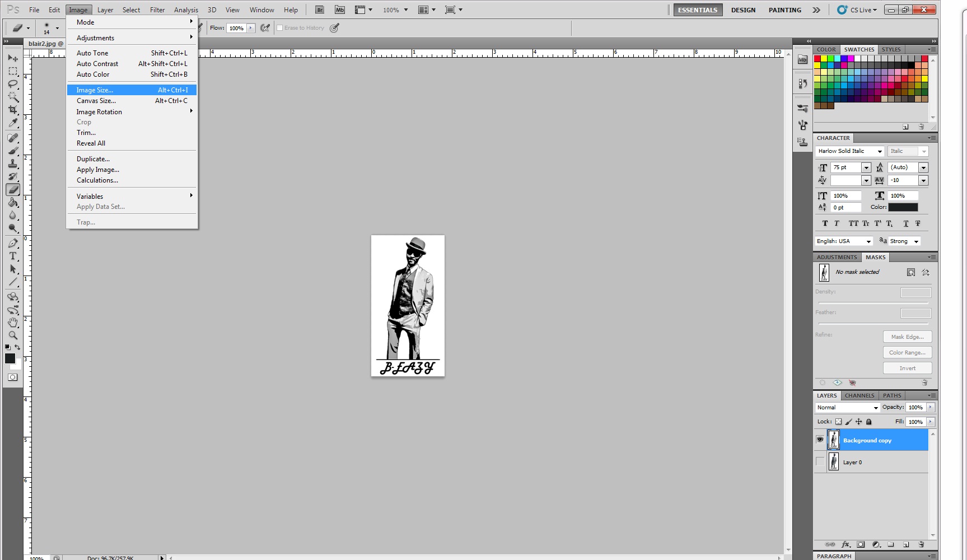
Task: Toggle lock position
Action: tap(858, 422)
